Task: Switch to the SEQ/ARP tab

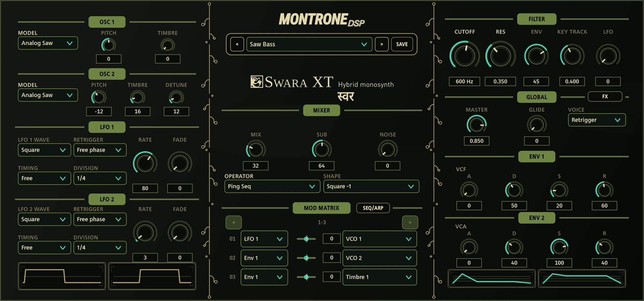Action: pos(373,208)
